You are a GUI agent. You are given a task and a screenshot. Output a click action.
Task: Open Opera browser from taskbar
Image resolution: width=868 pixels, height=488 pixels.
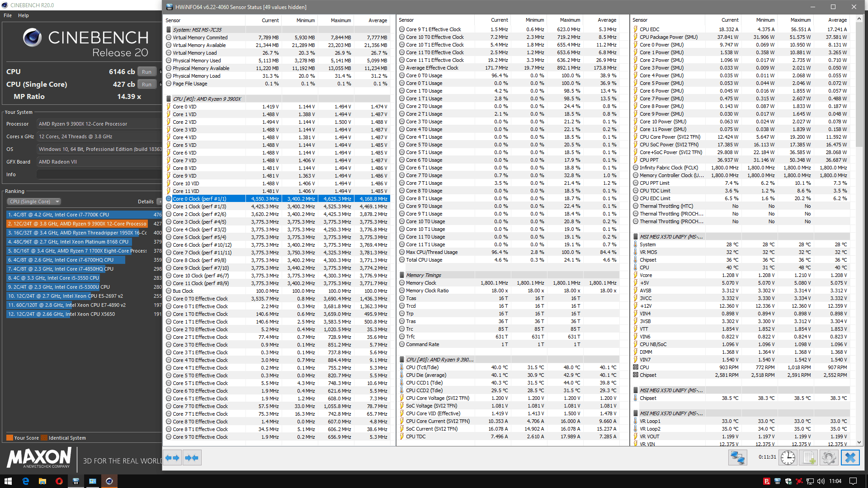pyautogui.click(x=59, y=481)
